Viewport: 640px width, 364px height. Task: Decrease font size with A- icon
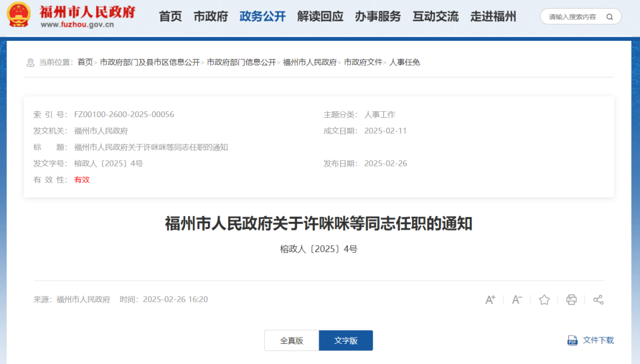tap(517, 299)
